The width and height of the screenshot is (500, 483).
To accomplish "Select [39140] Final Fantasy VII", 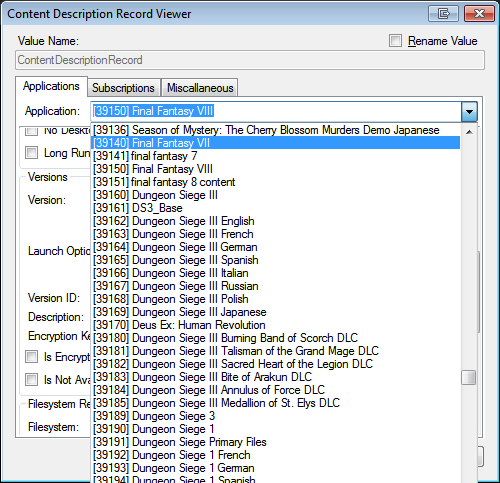I will point(276,143).
